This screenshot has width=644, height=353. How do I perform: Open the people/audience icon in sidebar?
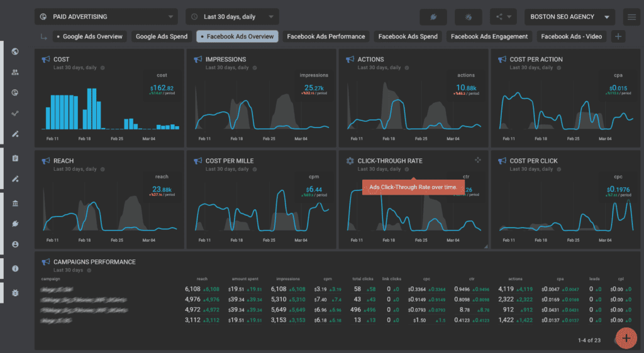click(x=15, y=72)
